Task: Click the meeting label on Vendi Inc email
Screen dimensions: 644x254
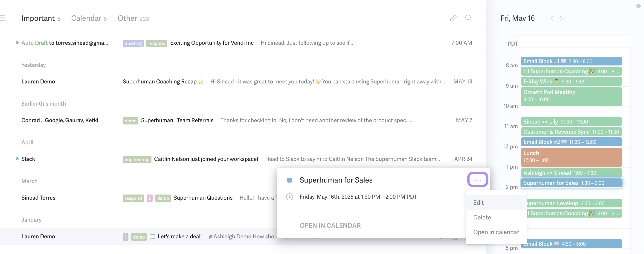Action: tap(133, 43)
